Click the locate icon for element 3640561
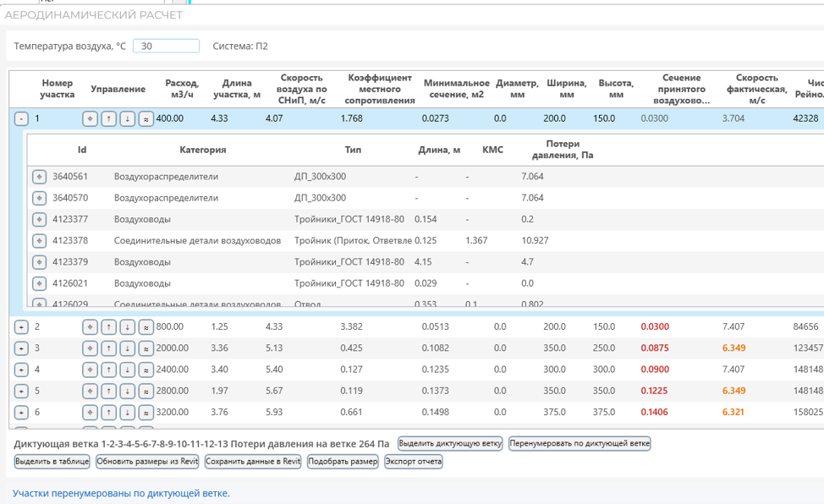This screenshot has width=824, height=504. (x=40, y=177)
